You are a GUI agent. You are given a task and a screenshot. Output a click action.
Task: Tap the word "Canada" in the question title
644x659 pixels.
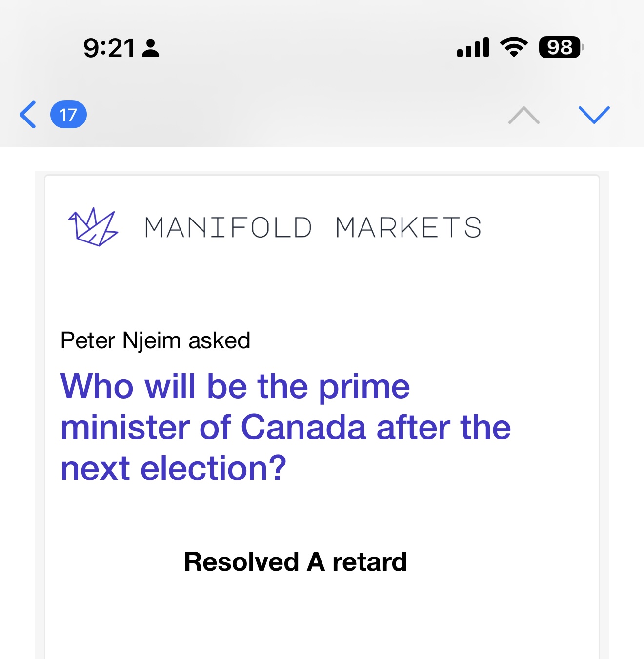303,427
